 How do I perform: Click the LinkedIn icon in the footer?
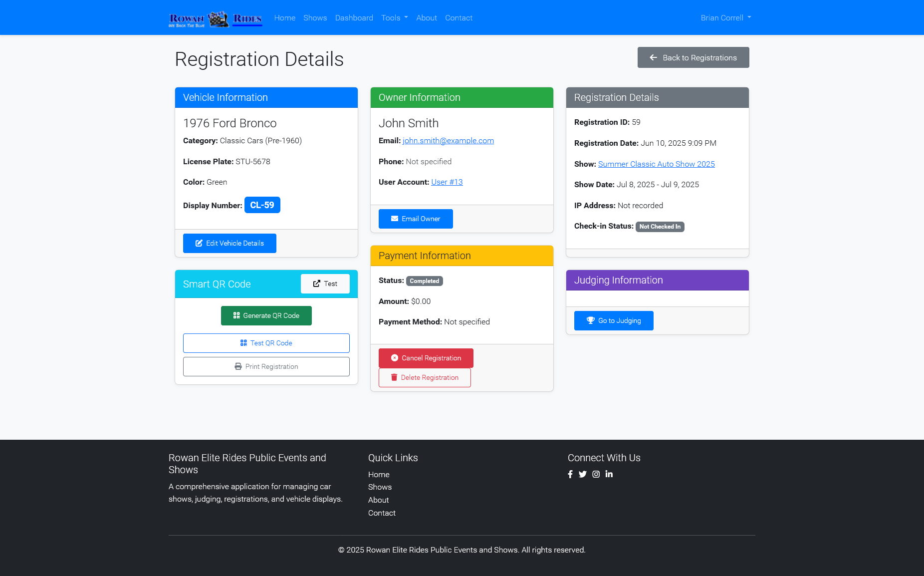(x=609, y=474)
